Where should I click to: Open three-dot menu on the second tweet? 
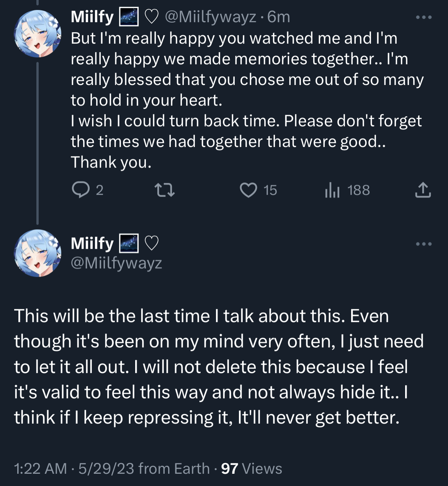(424, 244)
